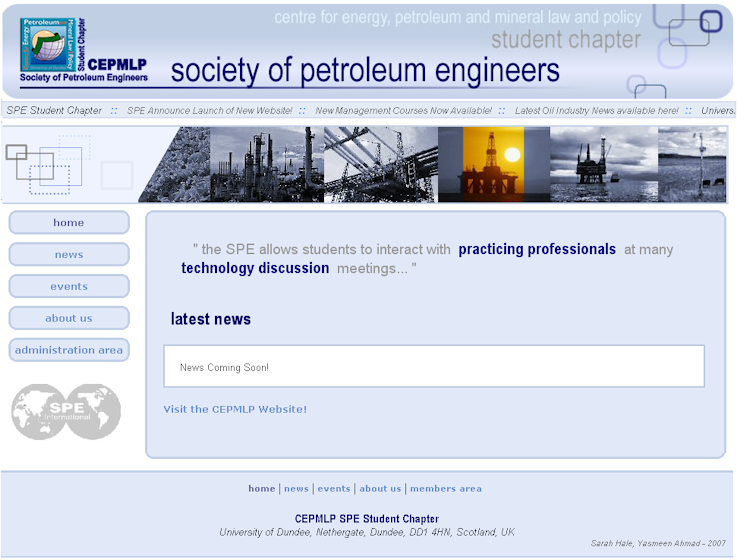
Task: Click the footer events link
Action: 334,489
